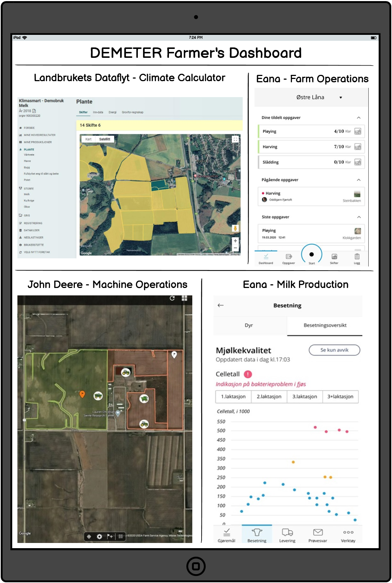Open the Skifter tab in Eana bottom bar
The height and width of the screenshot is (583, 392).
[x=334, y=259]
